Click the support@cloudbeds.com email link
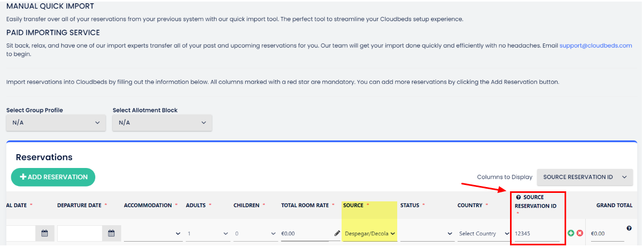Image resolution: width=644 pixels, height=248 pixels. pos(595,46)
